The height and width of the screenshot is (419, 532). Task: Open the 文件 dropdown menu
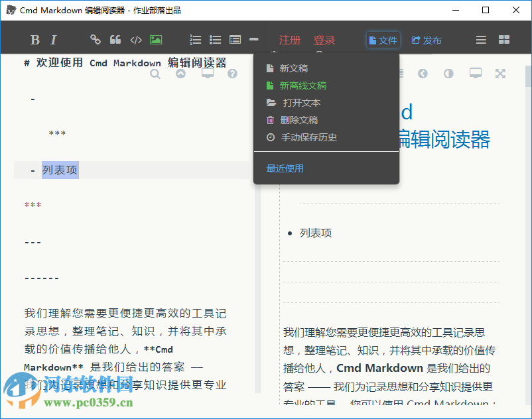[383, 40]
